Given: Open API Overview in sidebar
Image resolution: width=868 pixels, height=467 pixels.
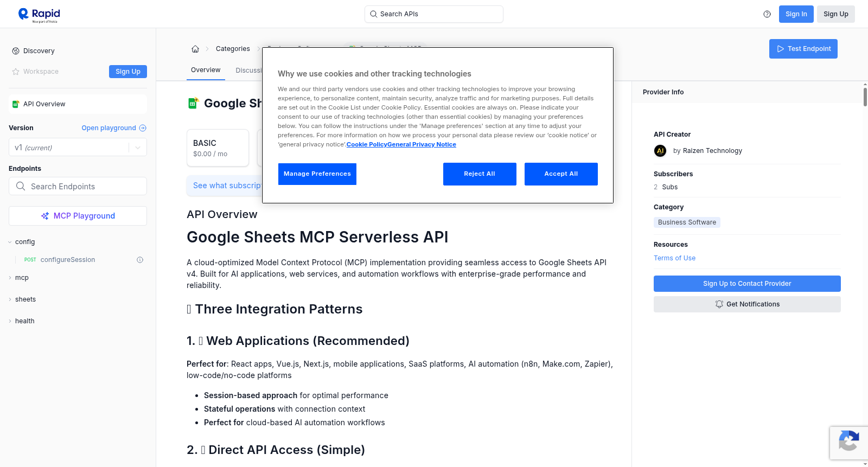Looking at the screenshot, I should point(78,104).
